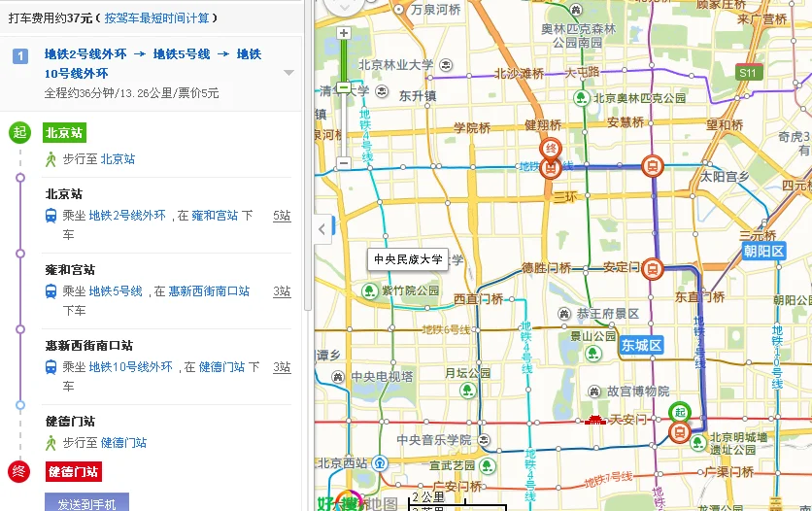Image resolution: width=812 pixels, height=511 pixels.
Task: Click the zoom out minus button
Action: pos(343,163)
